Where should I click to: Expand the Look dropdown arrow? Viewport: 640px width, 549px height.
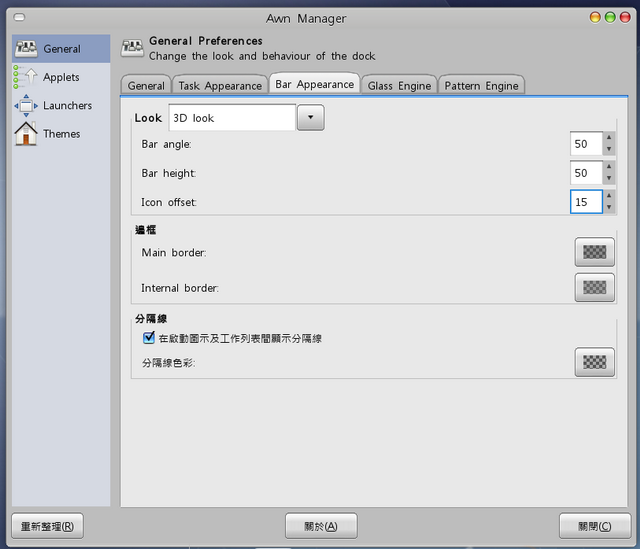tap(311, 118)
